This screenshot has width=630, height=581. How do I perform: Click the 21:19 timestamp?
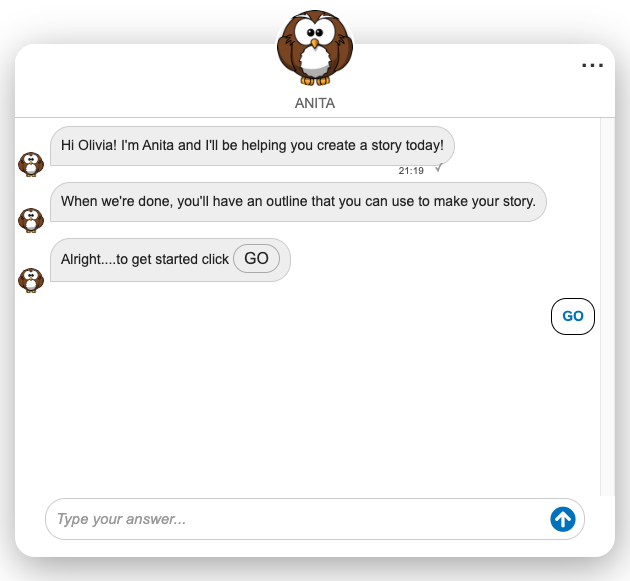(x=411, y=171)
